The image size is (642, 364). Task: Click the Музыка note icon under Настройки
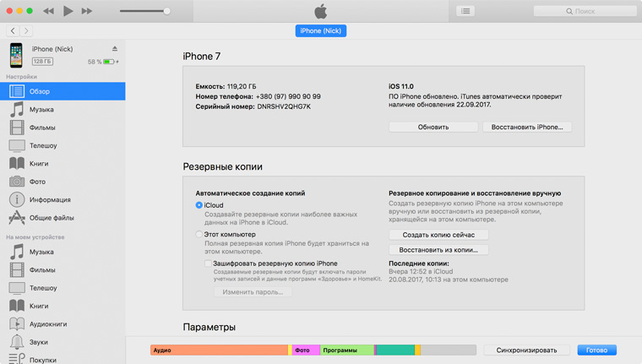pyautogui.click(x=17, y=109)
